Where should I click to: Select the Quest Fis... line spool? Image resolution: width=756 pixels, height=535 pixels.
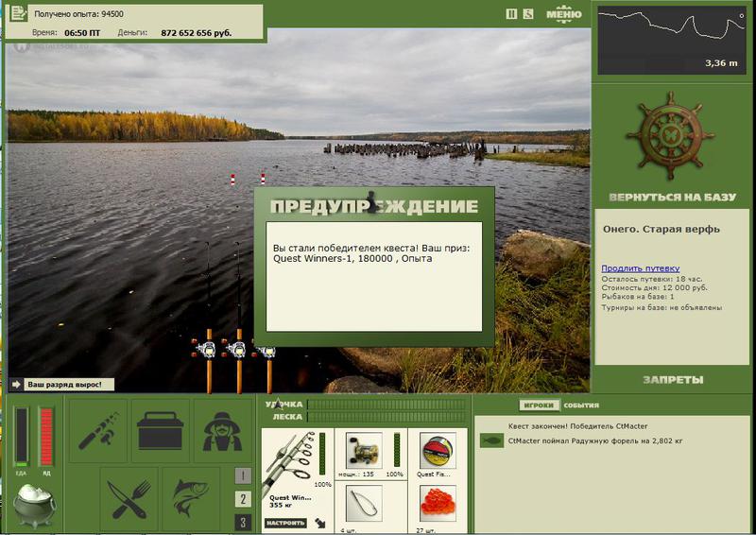438,451
